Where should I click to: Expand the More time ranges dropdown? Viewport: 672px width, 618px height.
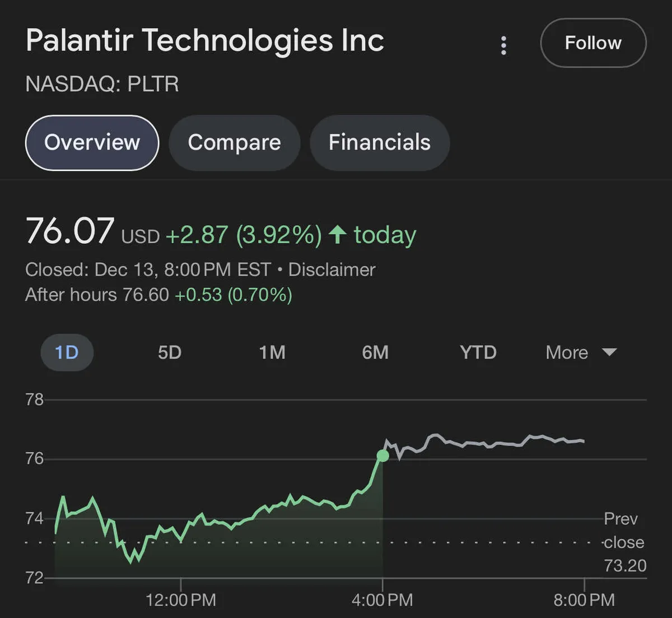point(567,352)
